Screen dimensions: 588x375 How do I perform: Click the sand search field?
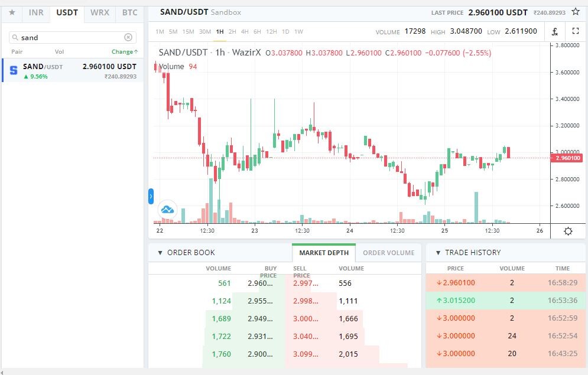click(x=72, y=37)
